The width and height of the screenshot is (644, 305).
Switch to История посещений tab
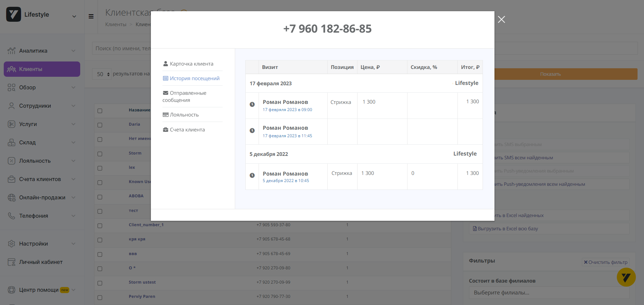click(x=194, y=78)
